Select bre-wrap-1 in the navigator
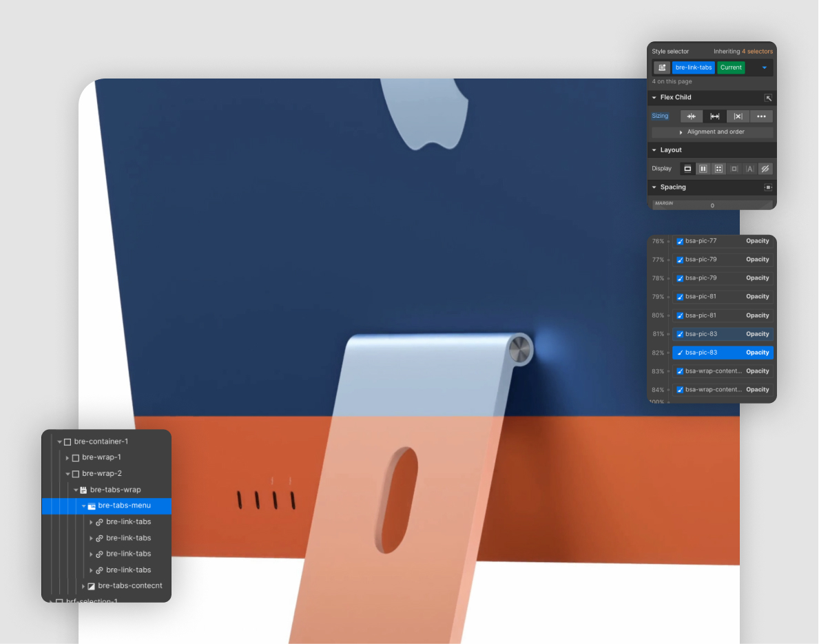This screenshot has height=644, width=819. [x=101, y=457]
